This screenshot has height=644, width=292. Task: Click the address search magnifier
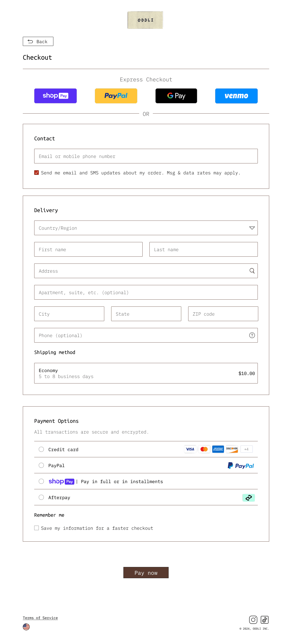click(252, 271)
